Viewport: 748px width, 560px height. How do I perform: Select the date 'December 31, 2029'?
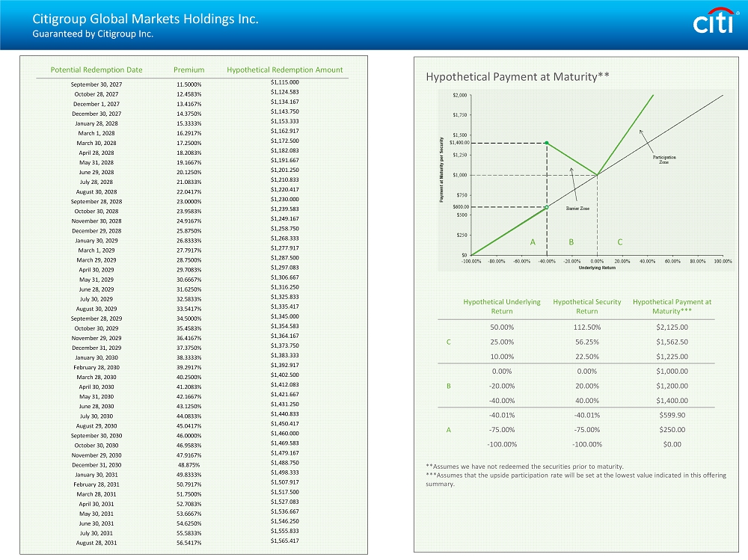(x=96, y=348)
